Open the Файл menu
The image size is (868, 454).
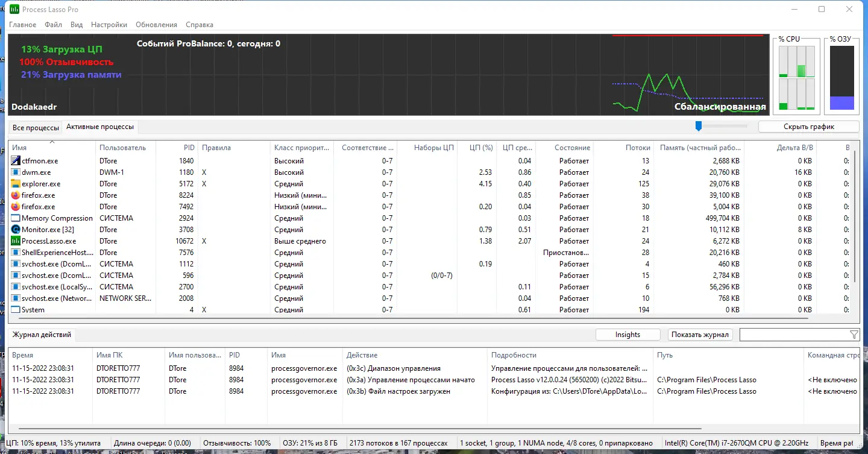53,25
